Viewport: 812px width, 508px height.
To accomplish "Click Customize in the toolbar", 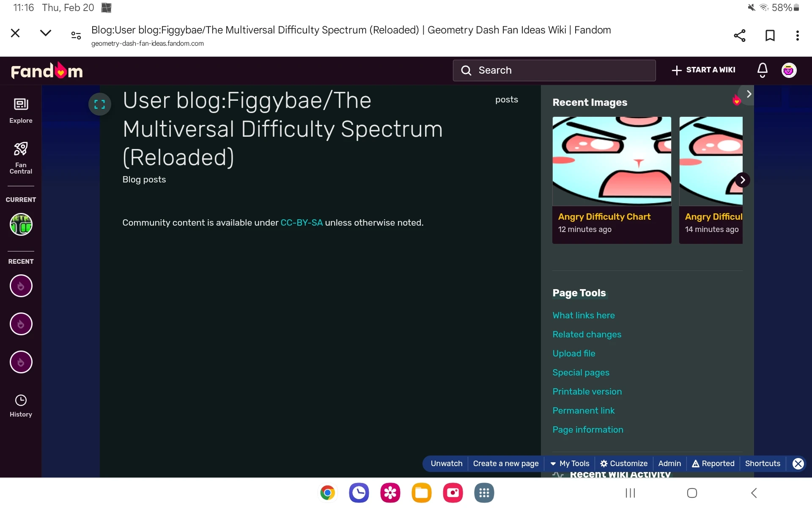I will pyautogui.click(x=624, y=464).
